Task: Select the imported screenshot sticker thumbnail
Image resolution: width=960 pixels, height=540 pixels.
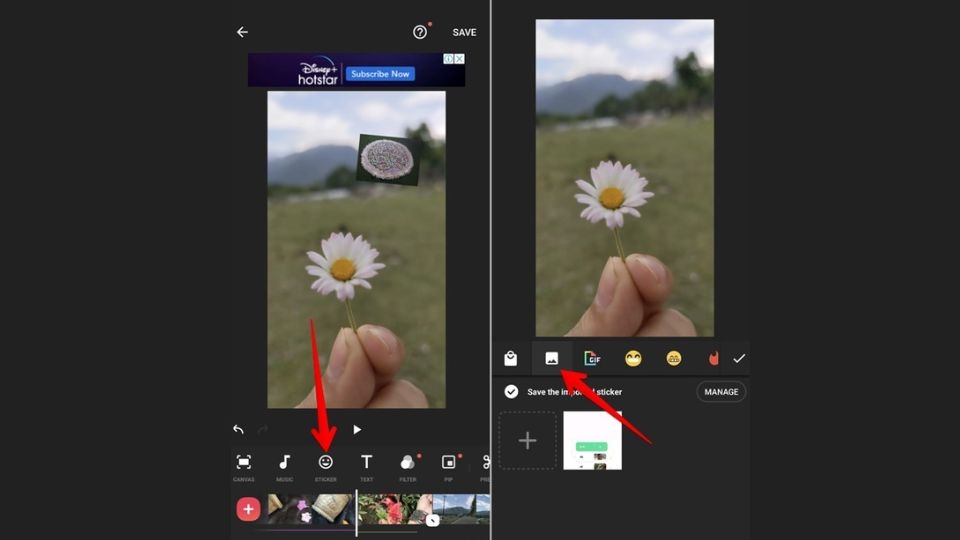Action: (592, 440)
